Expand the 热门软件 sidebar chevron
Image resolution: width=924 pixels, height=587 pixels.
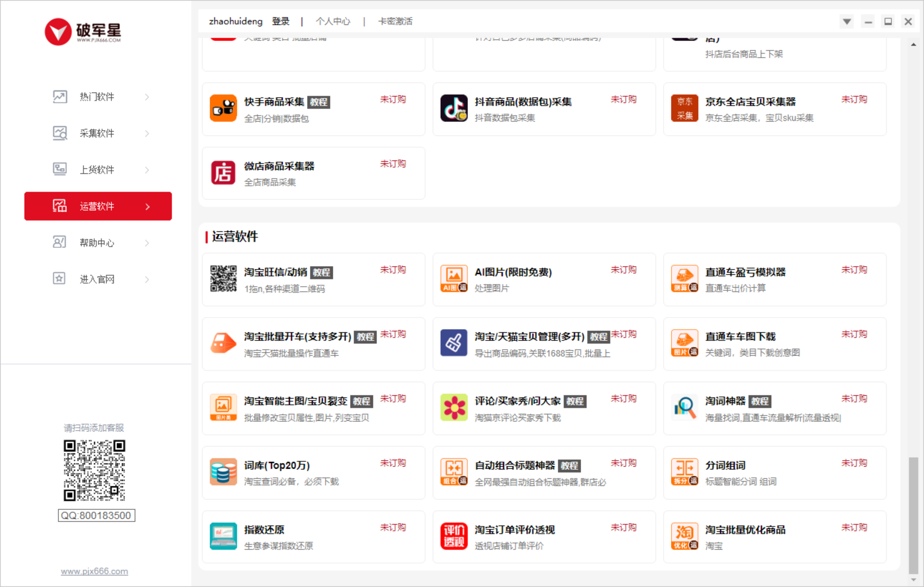click(x=147, y=97)
